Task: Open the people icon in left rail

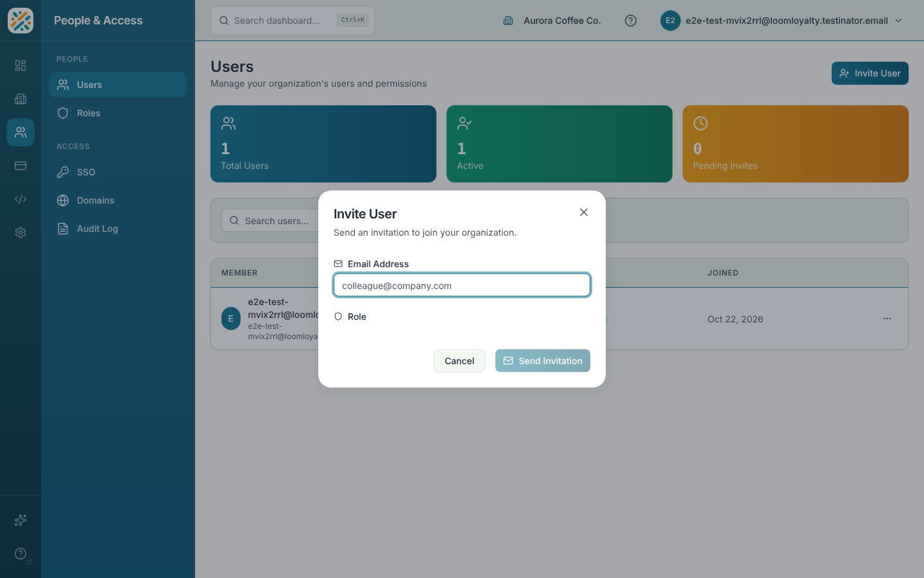Action: (x=21, y=132)
